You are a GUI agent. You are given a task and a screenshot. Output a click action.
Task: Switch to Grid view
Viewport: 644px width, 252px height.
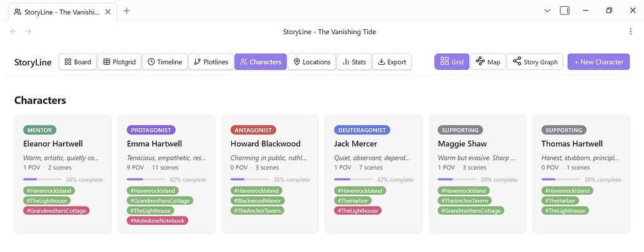pyautogui.click(x=452, y=62)
